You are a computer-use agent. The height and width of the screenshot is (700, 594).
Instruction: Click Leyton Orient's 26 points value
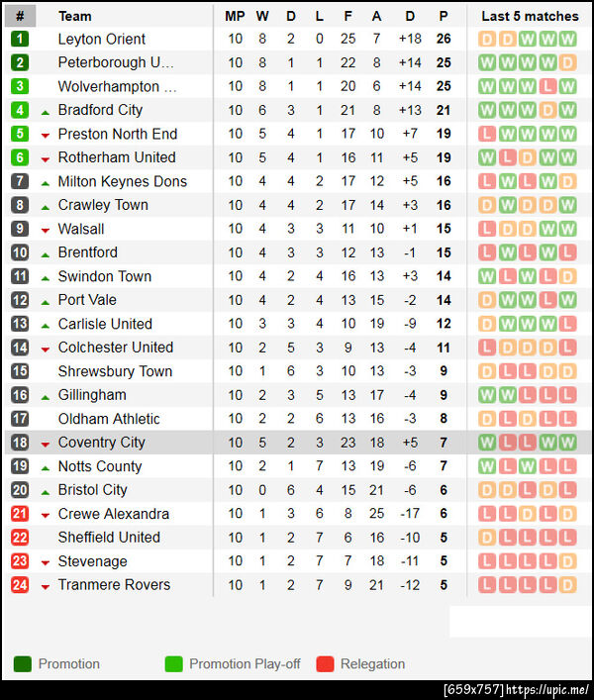444,39
